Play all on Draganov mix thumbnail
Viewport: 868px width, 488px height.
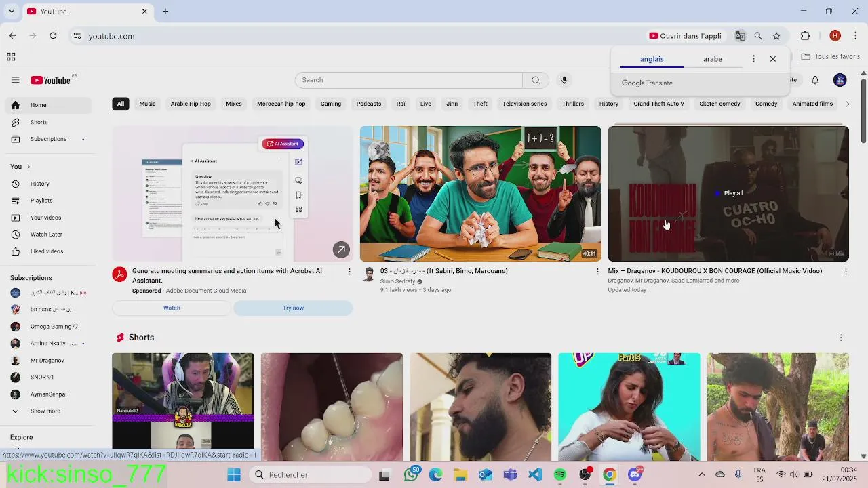point(728,194)
